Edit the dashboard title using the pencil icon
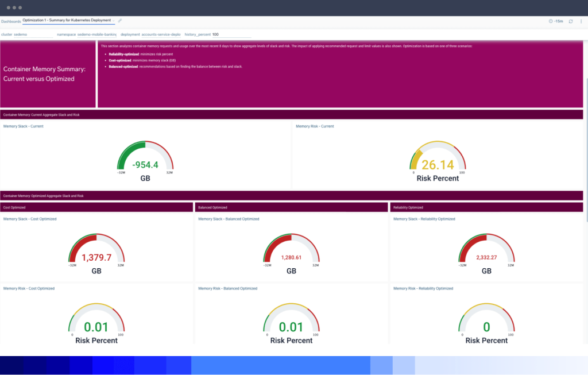 [x=119, y=20]
